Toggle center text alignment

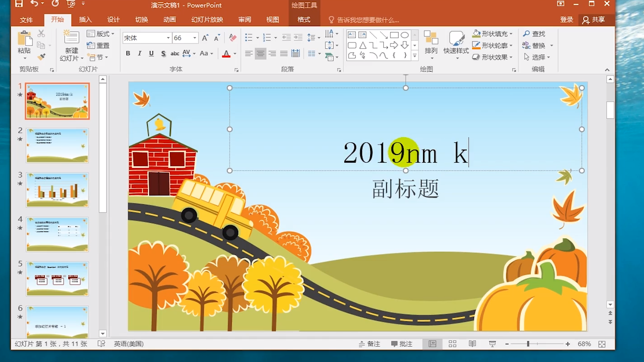pyautogui.click(x=261, y=53)
